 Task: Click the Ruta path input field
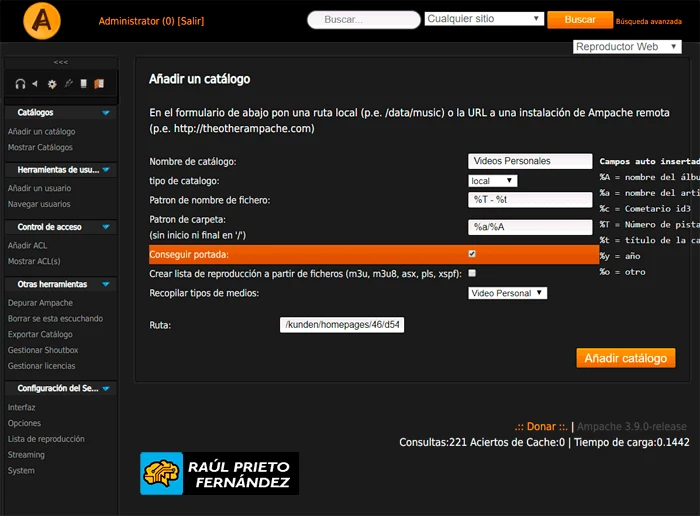click(342, 325)
